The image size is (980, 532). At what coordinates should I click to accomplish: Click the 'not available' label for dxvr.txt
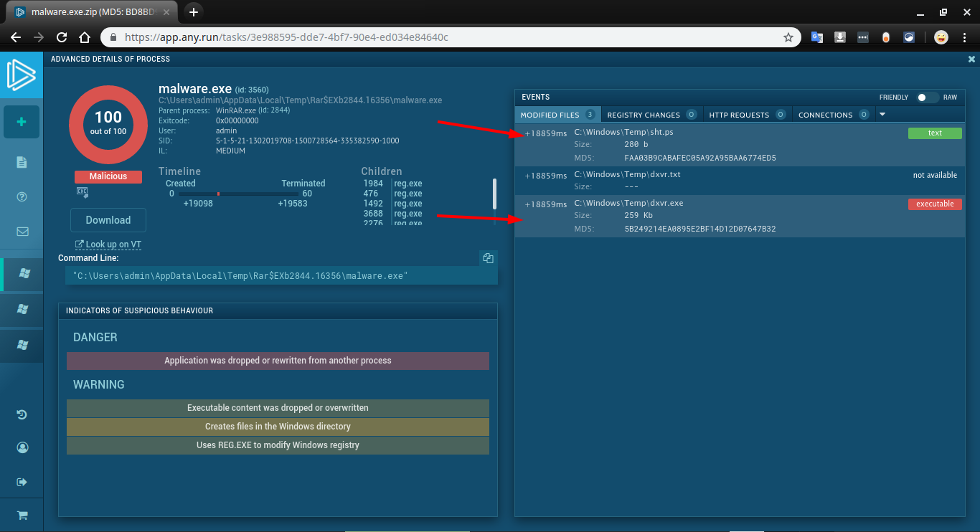(935, 175)
